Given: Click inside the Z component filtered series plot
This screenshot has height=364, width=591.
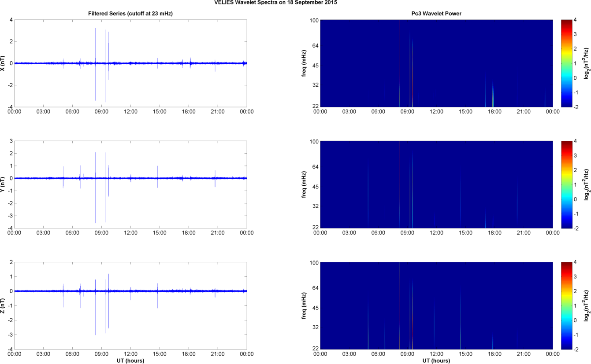Looking at the screenshot, I should [x=130, y=305].
